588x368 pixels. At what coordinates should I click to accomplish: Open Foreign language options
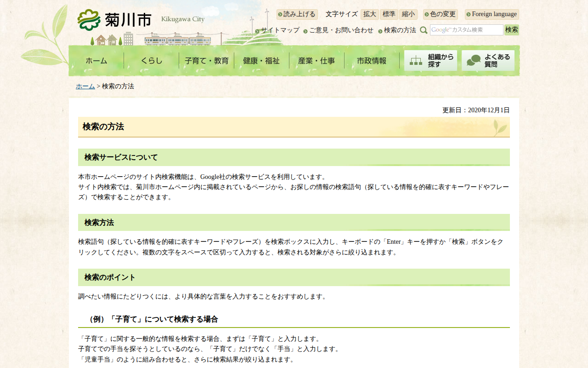coord(492,14)
